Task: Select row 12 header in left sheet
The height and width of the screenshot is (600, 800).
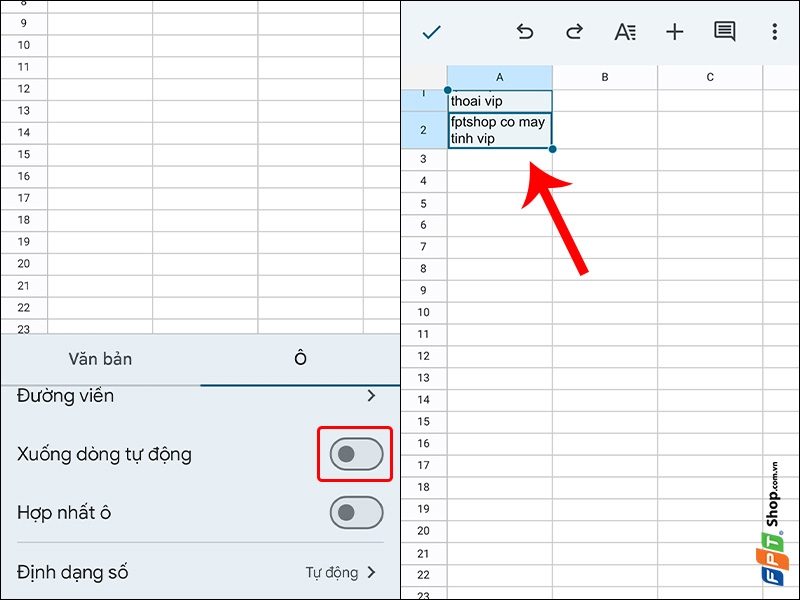Action: click(x=24, y=89)
